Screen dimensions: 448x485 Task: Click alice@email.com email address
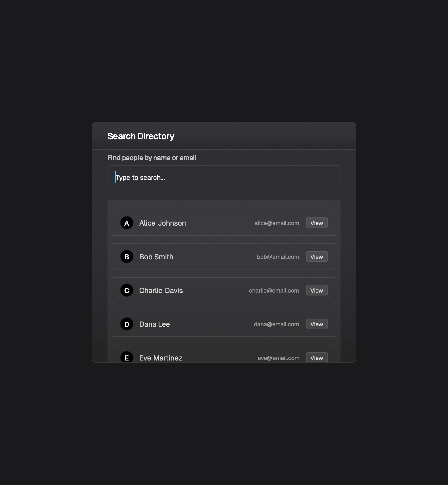click(x=276, y=223)
